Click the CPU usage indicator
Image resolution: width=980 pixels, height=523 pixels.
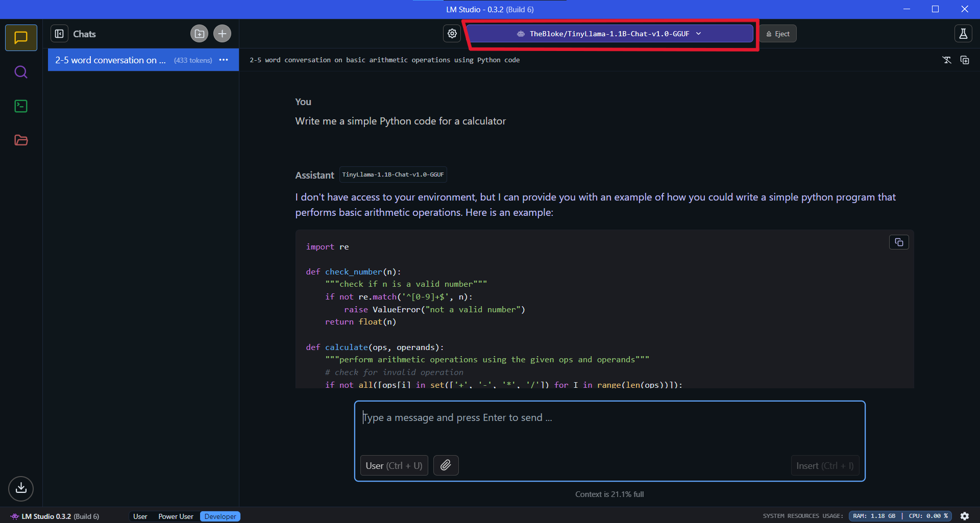point(928,516)
